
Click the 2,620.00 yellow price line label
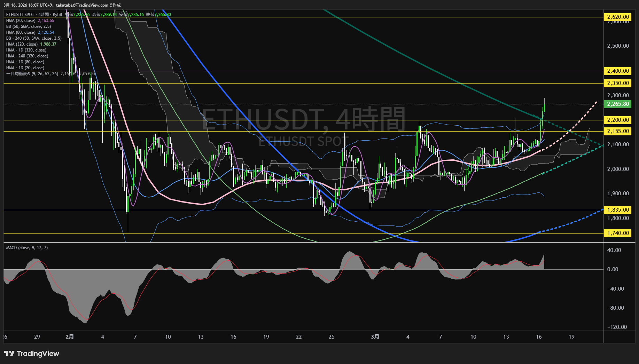tap(618, 17)
